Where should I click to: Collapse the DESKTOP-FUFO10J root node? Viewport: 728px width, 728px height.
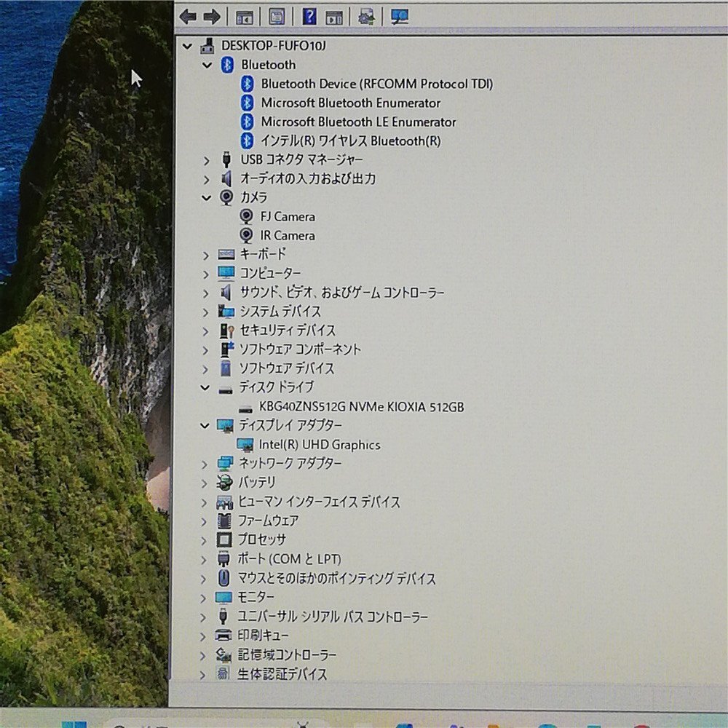[x=188, y=46]
